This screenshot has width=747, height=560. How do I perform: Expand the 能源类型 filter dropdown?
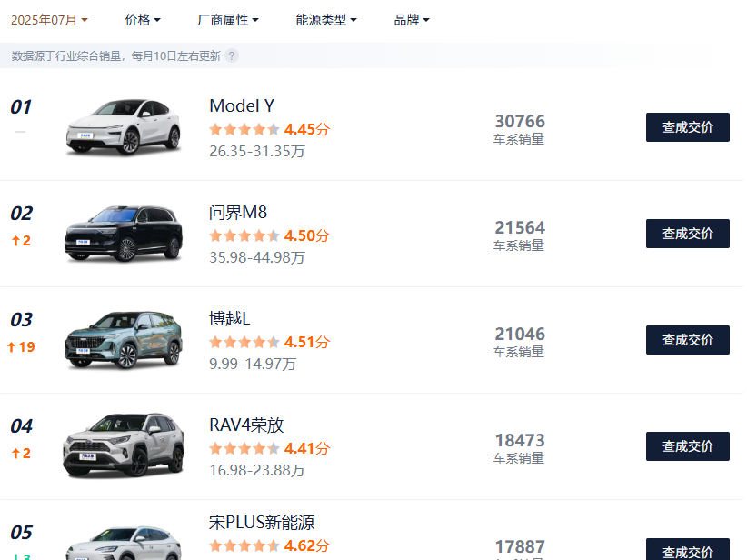[x=326, y=20]
